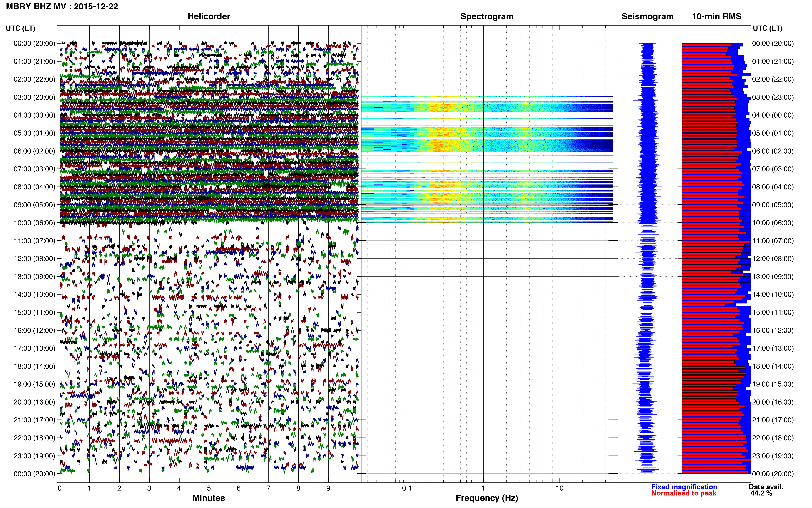The height and width of the screenshot is (508, 812).
Task: Click 05:00 (01:00) on the RMS time axis
Action: tap(773, 133)
